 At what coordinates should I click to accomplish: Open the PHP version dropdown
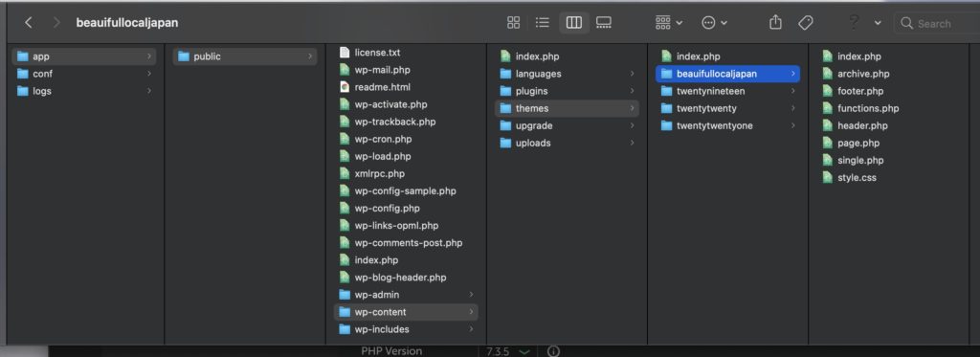(524, 352)
